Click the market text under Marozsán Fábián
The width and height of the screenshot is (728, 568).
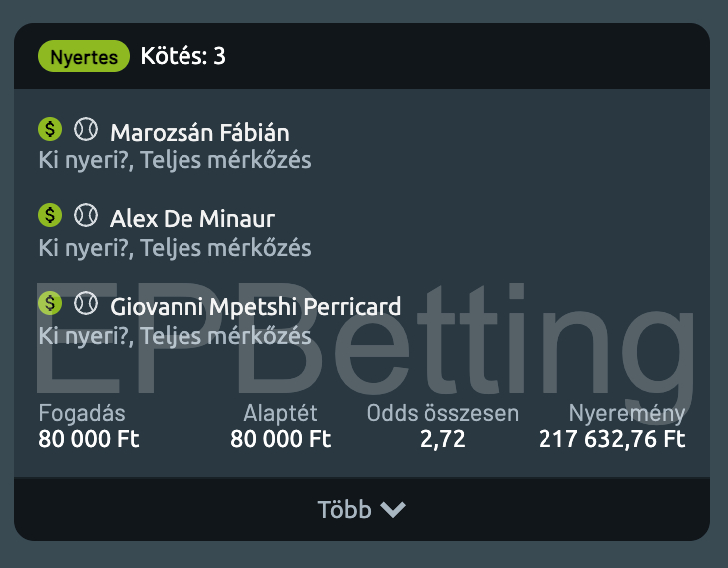(x=175, y=160)
